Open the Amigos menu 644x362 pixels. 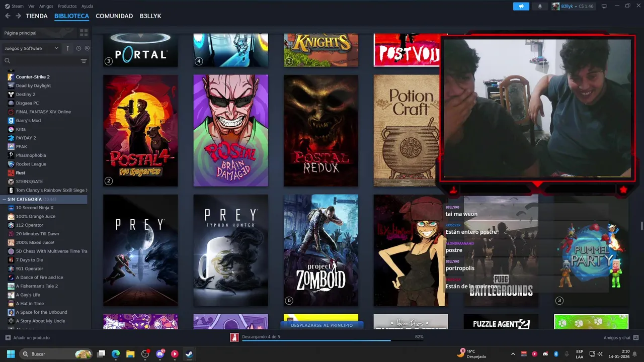[x=46, y=6]
